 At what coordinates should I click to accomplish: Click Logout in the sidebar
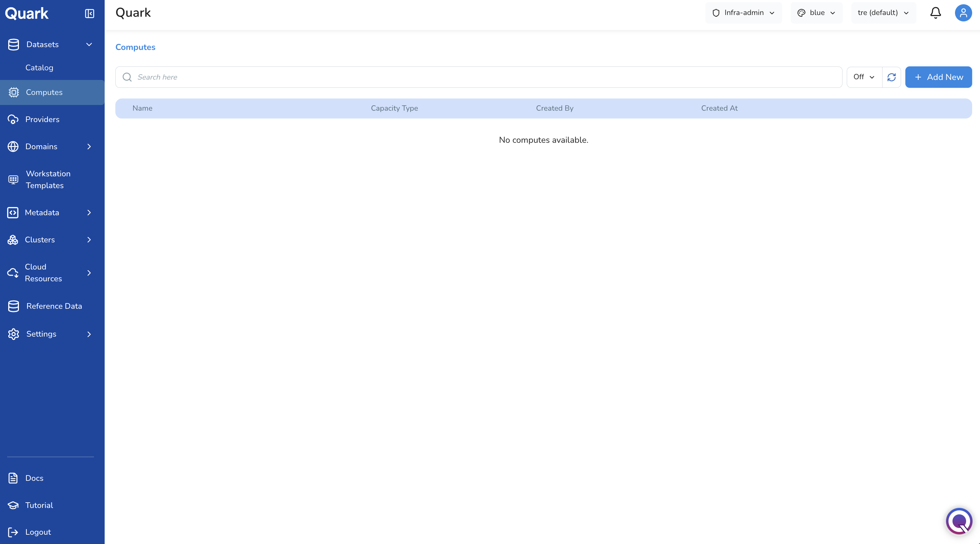[x=38, y=532]
